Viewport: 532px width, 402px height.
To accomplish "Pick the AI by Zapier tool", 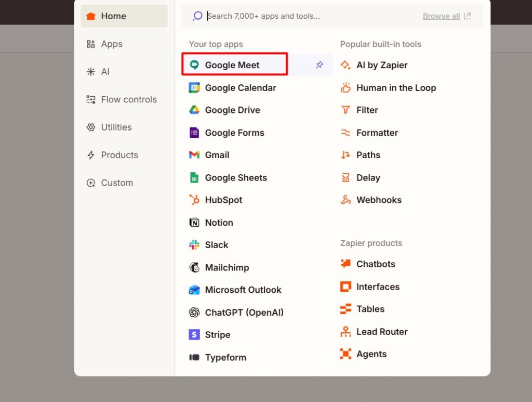I will (382, 64).
